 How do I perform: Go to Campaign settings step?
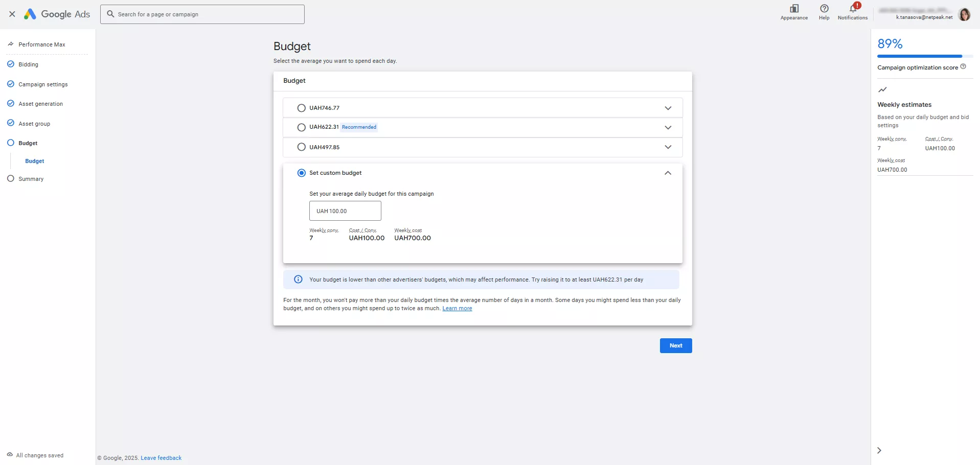(43, 84)
